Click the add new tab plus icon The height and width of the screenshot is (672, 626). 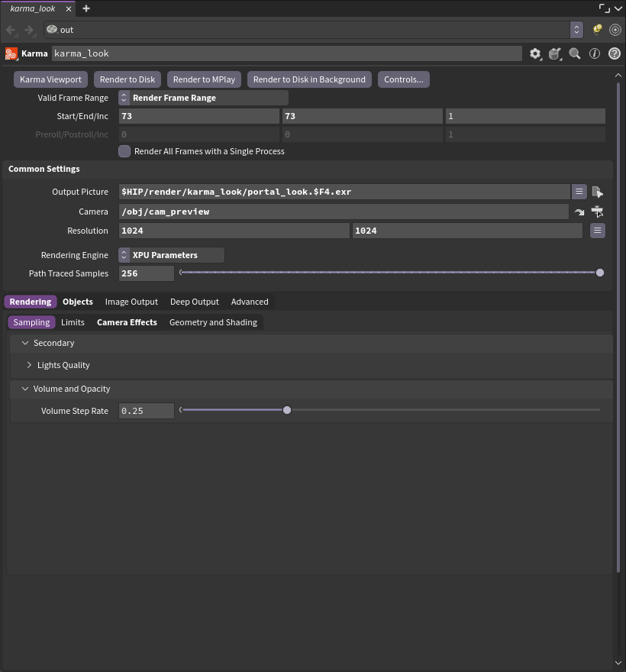(86, 8)
